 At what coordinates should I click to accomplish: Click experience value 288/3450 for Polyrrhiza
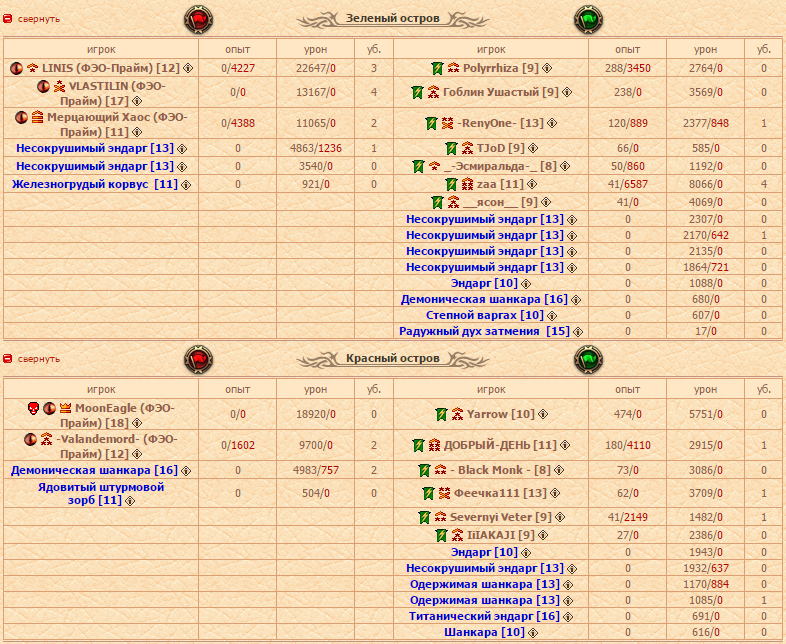(x=627, y=68)
